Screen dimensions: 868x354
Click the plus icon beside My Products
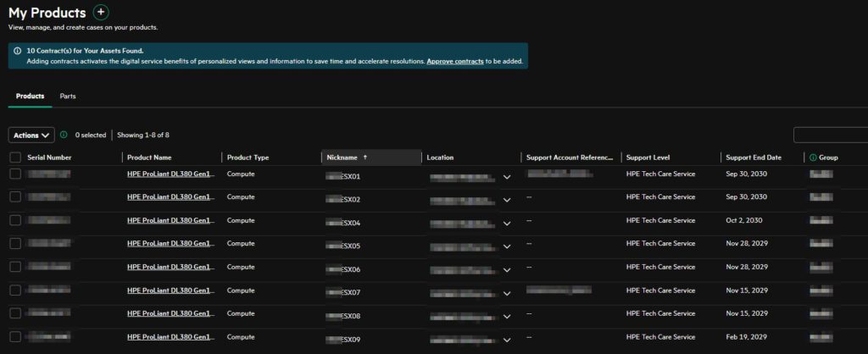tap(101, 12)
